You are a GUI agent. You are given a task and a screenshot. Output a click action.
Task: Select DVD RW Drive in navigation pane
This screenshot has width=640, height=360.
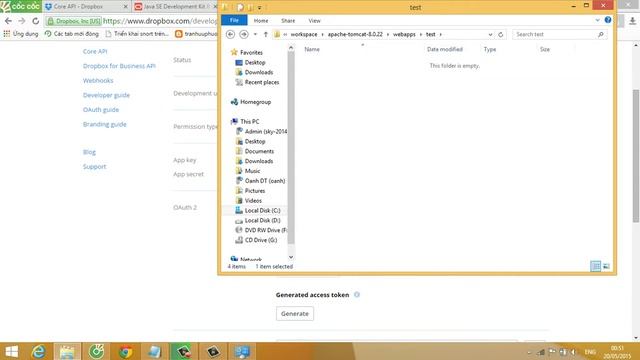click(265, 230)
